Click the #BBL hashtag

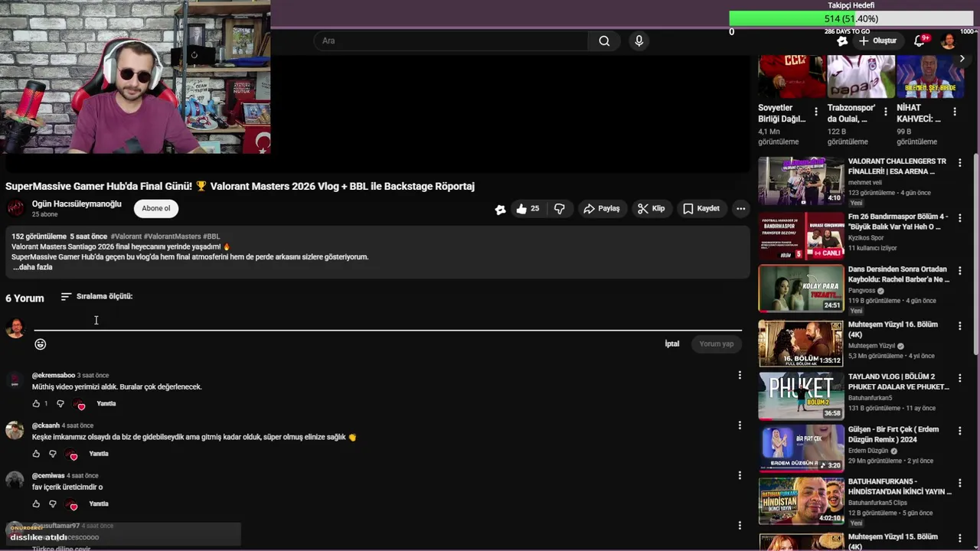[x=211, y=236]
